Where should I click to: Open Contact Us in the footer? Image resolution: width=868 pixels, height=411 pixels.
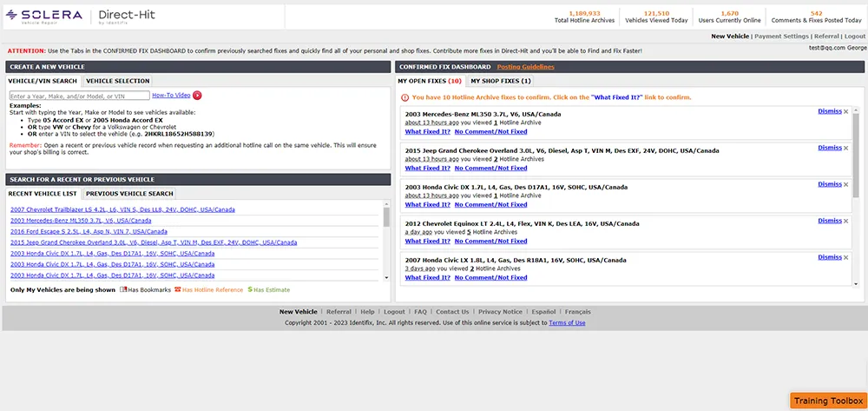pyautogui.click(x=452, y=312)
